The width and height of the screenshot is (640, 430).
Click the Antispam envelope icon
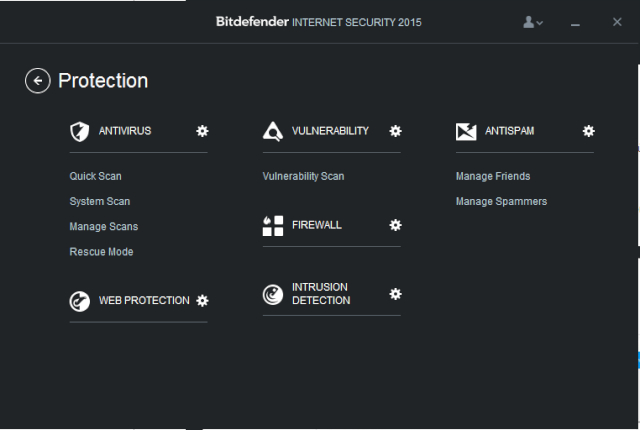pyautogui.click(x=466, y=131)
